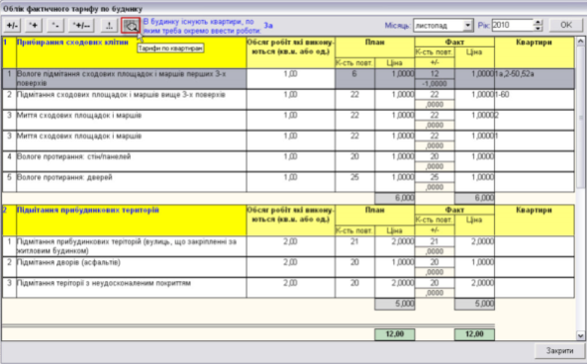Viewport: 588px width, 364px height.
Task: Click the vertical scrollbar up arrow
Action: [x=580, y=41]
